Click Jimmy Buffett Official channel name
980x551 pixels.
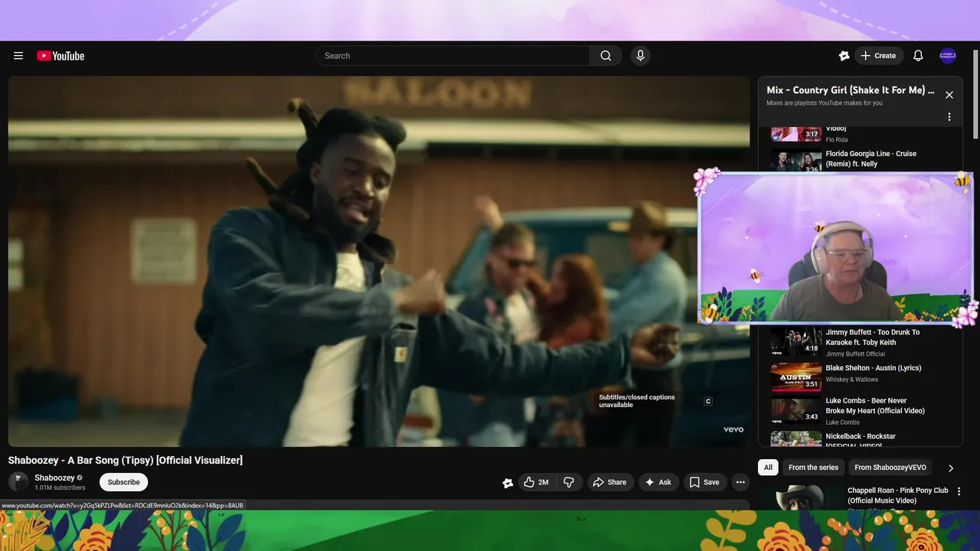tap(855, 354)
